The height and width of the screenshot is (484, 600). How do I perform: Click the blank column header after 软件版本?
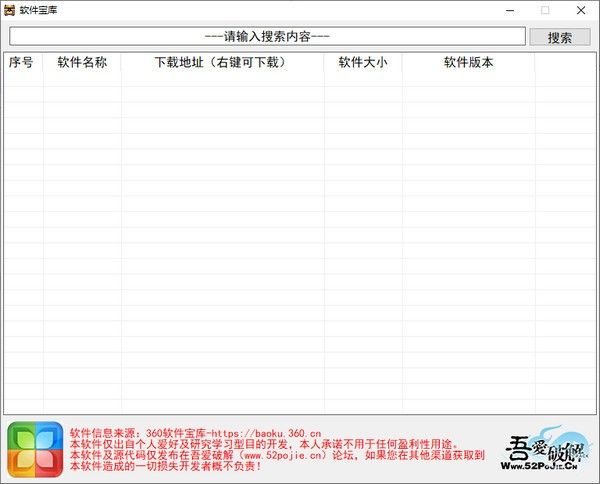tap(565, 63)
